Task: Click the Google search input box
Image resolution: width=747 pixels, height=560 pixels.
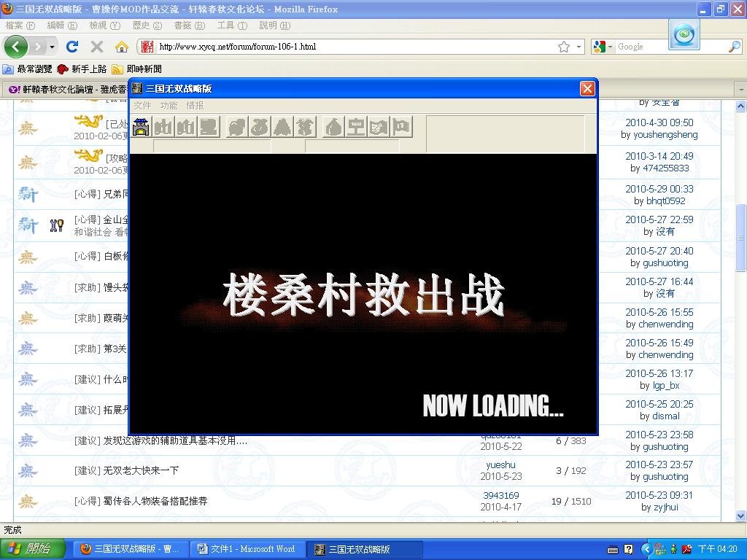Action: tap(672, 47)
